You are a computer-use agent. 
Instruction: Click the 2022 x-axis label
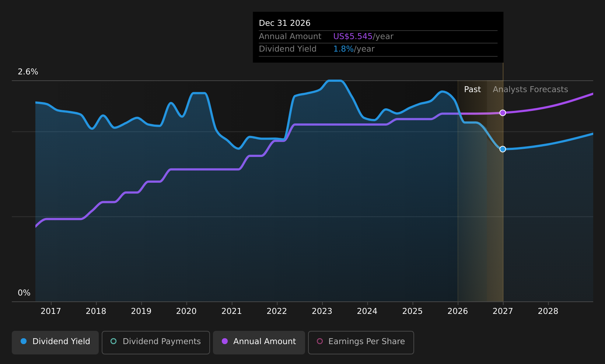(277, 311)
